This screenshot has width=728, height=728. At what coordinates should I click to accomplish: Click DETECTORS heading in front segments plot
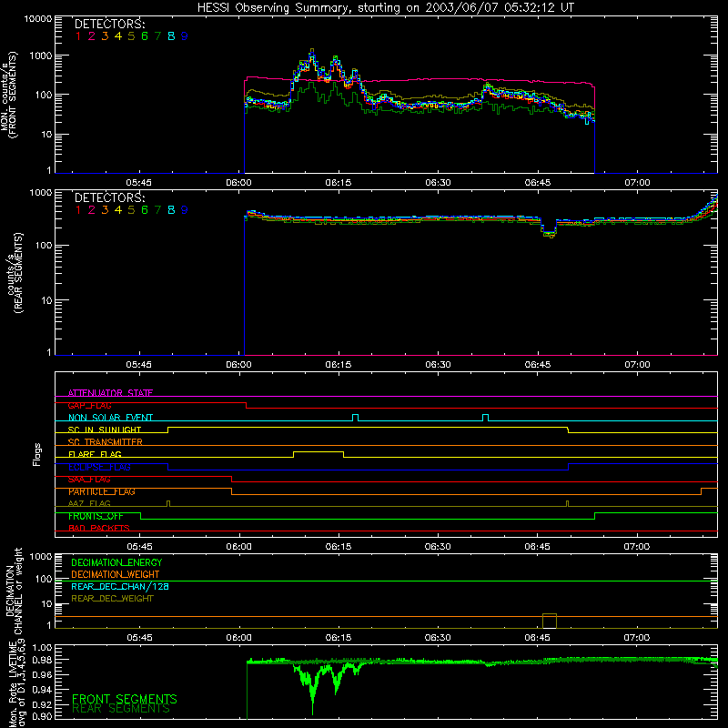tap(109, 24)
